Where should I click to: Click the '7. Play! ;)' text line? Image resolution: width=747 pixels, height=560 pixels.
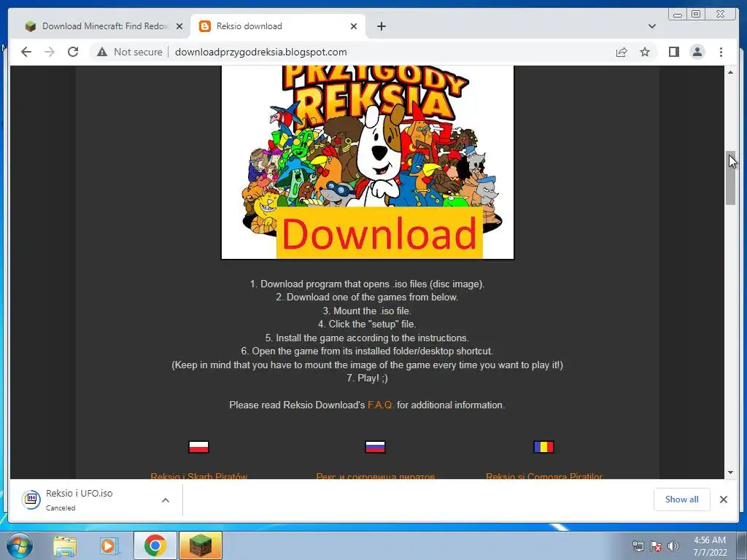point(367,378)
